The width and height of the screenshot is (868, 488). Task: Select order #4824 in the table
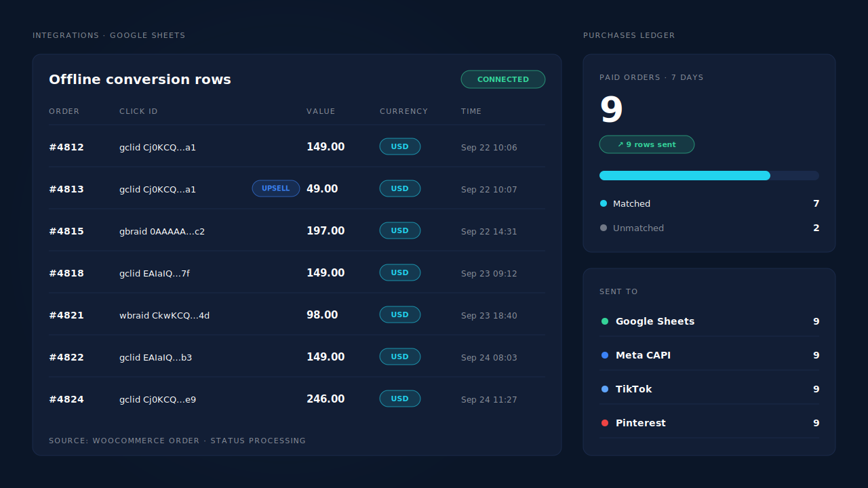click(x=297, y=399)
